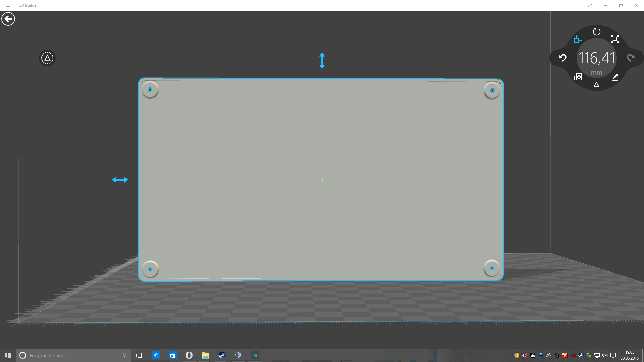Select the bottom-left screw hole on the model

click(150, 269)
